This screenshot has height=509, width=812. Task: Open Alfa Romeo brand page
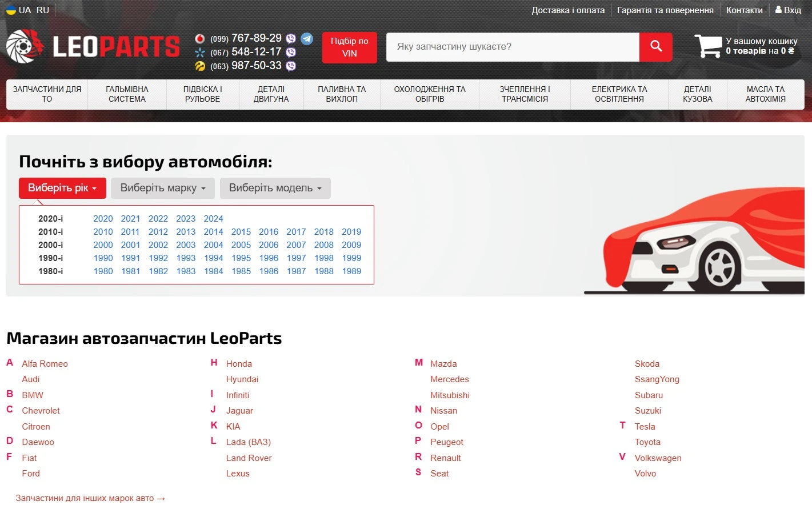[45, 364]
